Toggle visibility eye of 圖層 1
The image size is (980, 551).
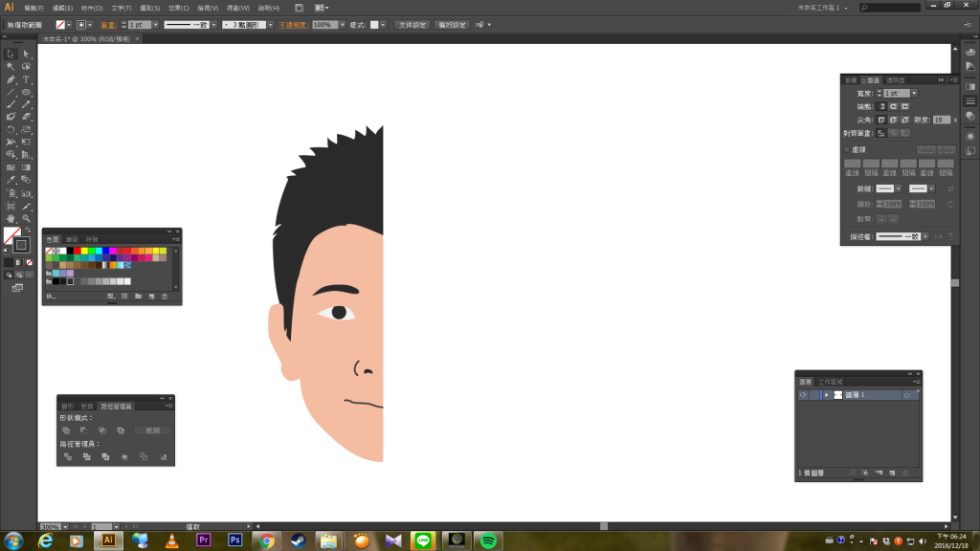click(803, 395)
